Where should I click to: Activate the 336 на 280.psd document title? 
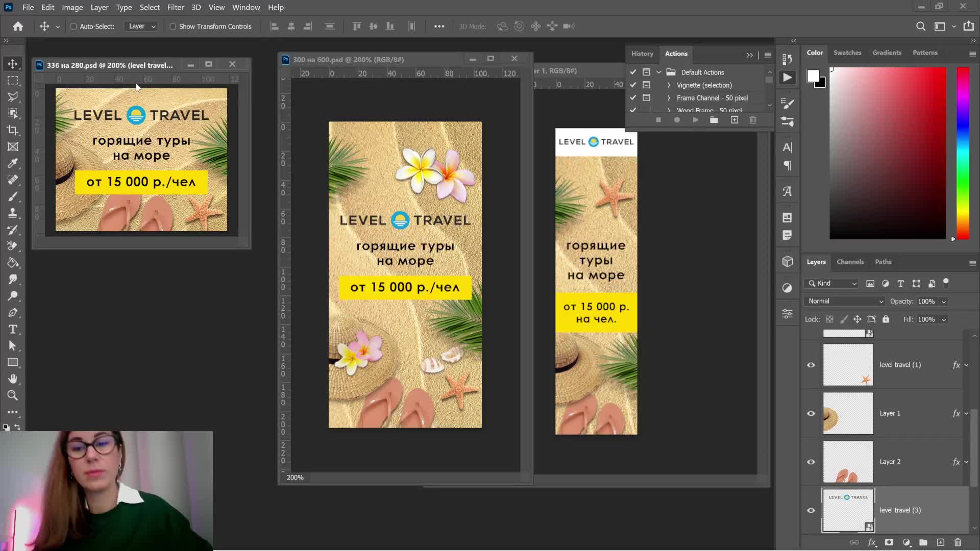tap(110, 65)
